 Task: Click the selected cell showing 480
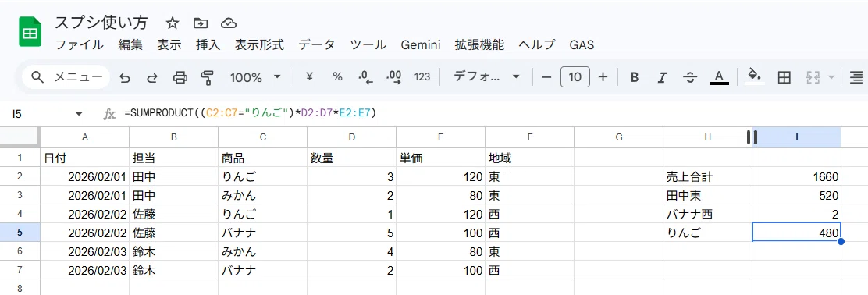[x=797, y=233]
